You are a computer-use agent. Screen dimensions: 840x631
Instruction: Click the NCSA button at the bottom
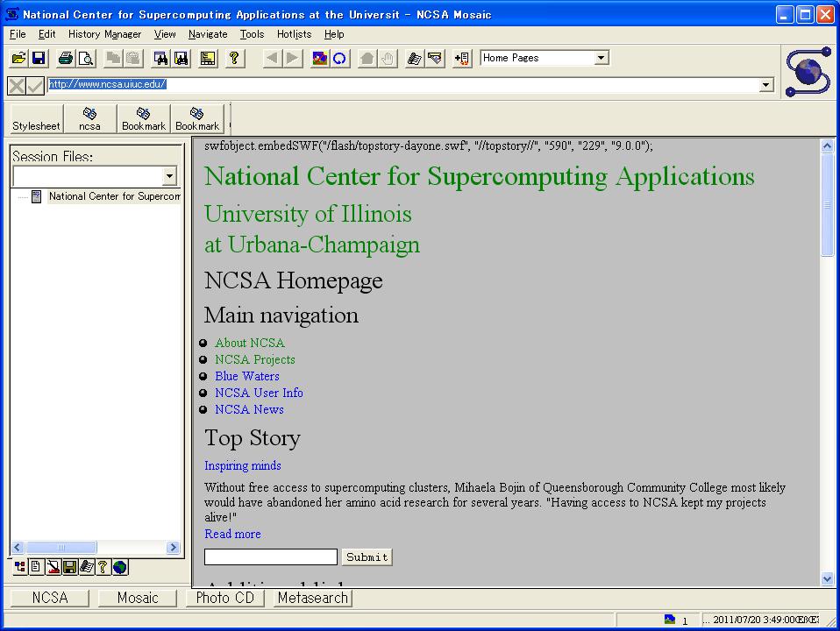coord(50,598)
